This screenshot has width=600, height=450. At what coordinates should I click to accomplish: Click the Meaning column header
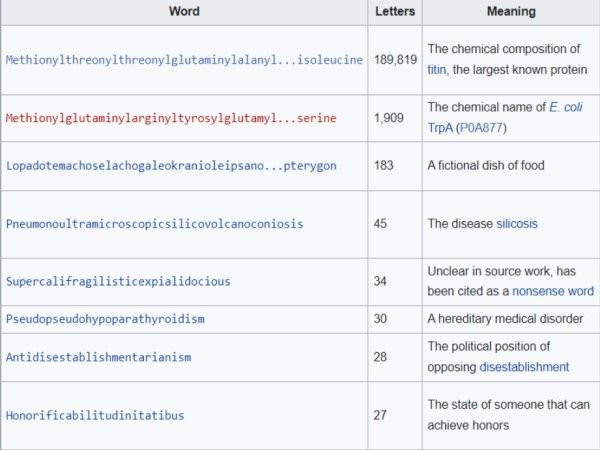coord(510,12)
